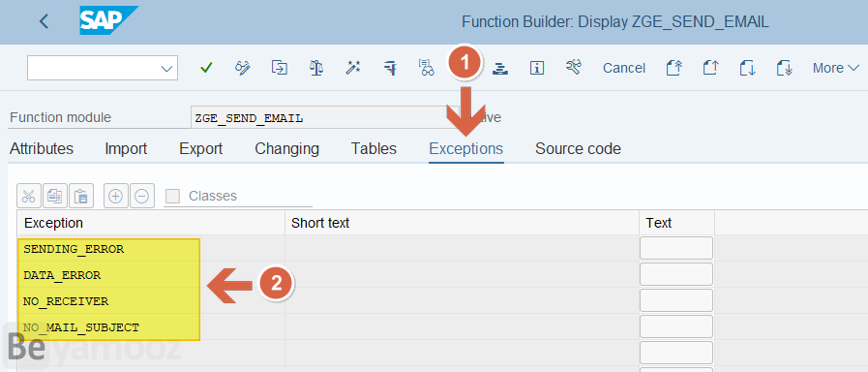The image size is (868, 372).
Task: Open the Where-Used List icon
Action: coord(427,68)
